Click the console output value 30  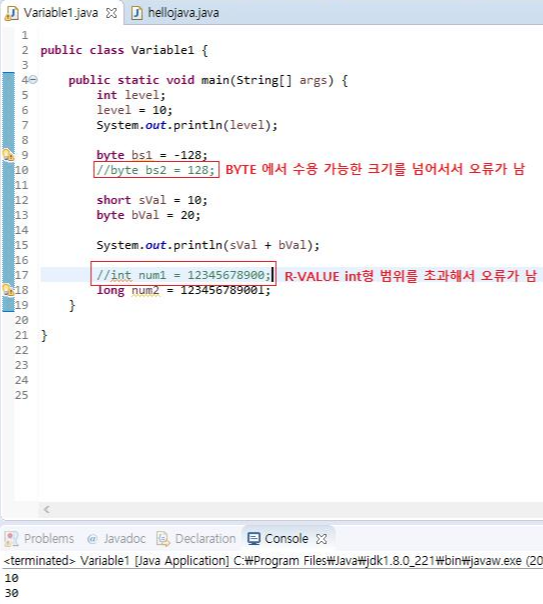(x=12, y=593)
